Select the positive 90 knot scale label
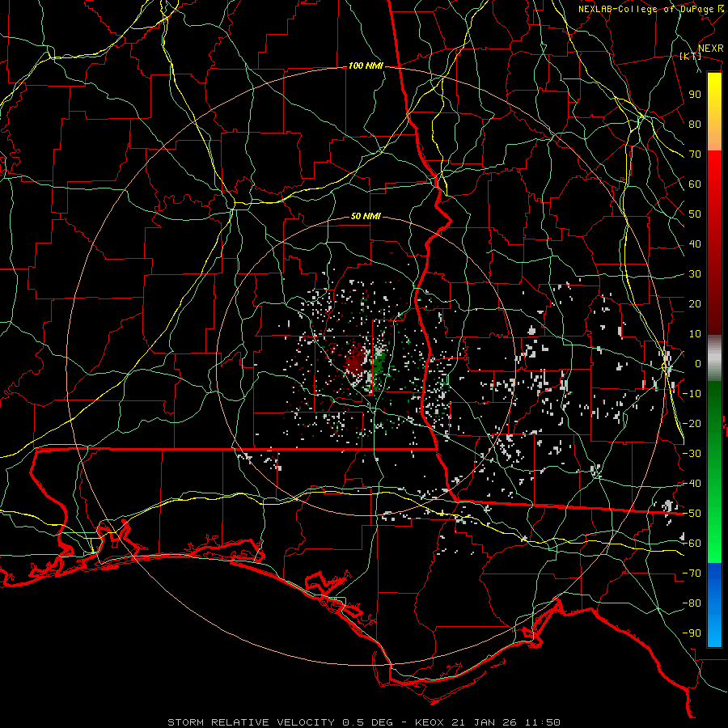728x728 pixels. click(x=695, y=95)
